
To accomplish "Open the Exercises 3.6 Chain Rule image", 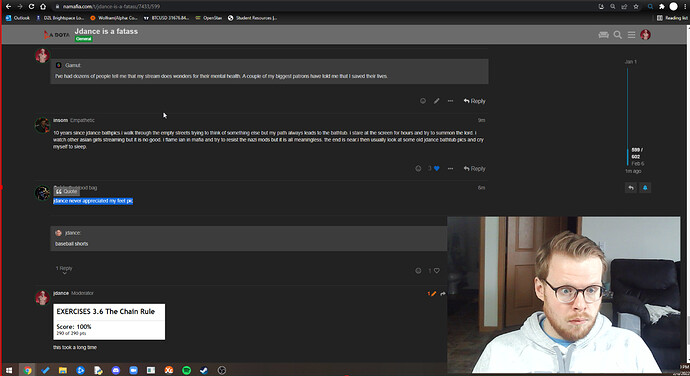I will pos(109,322).
